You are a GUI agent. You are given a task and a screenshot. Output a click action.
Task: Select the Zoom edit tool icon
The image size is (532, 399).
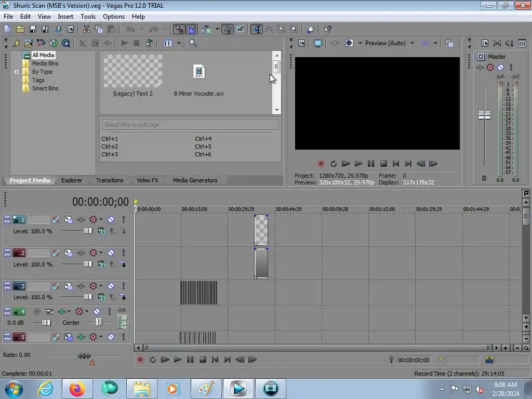pos(294,29)
